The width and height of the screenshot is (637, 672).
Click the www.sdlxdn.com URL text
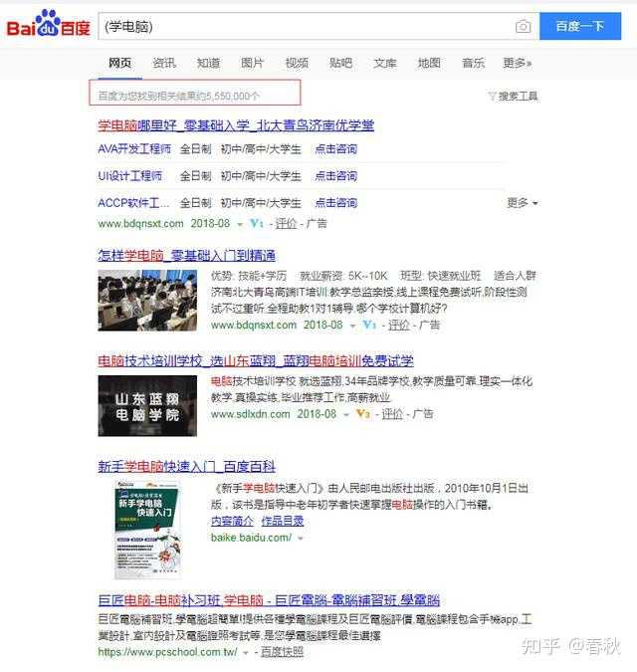point(251,414)
